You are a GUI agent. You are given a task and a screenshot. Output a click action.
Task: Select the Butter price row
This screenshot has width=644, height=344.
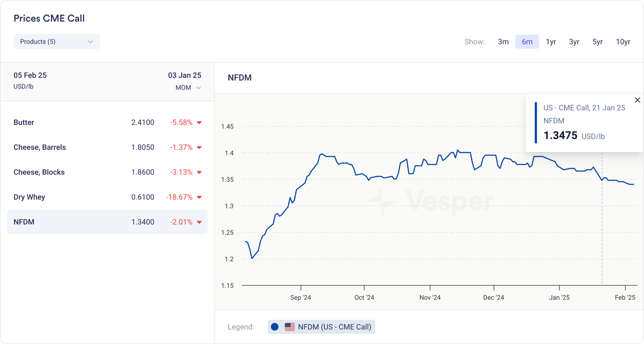(x=107, y=122)
